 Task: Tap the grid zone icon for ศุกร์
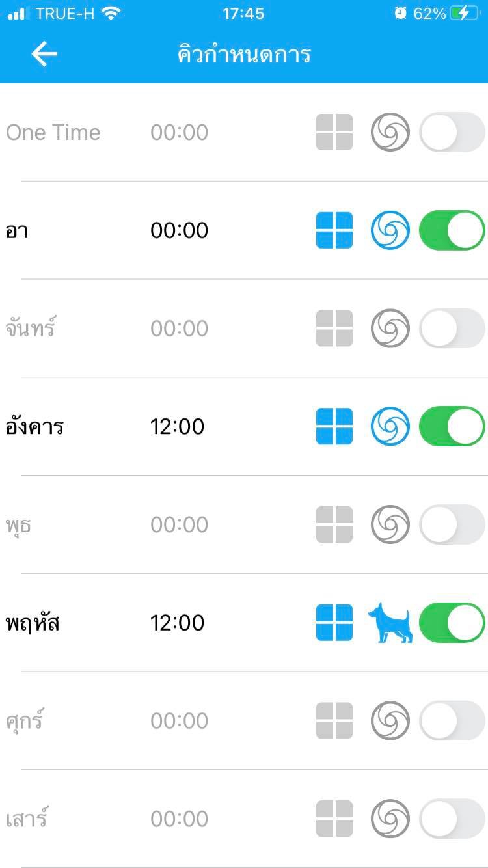(x=334, y=720)
